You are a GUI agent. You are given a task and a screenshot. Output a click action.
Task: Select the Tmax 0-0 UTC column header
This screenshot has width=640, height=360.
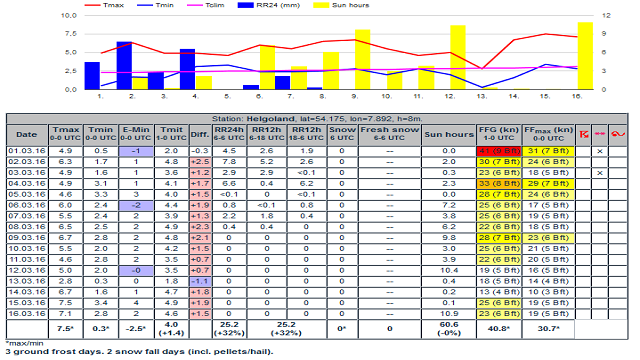(66, 135)
